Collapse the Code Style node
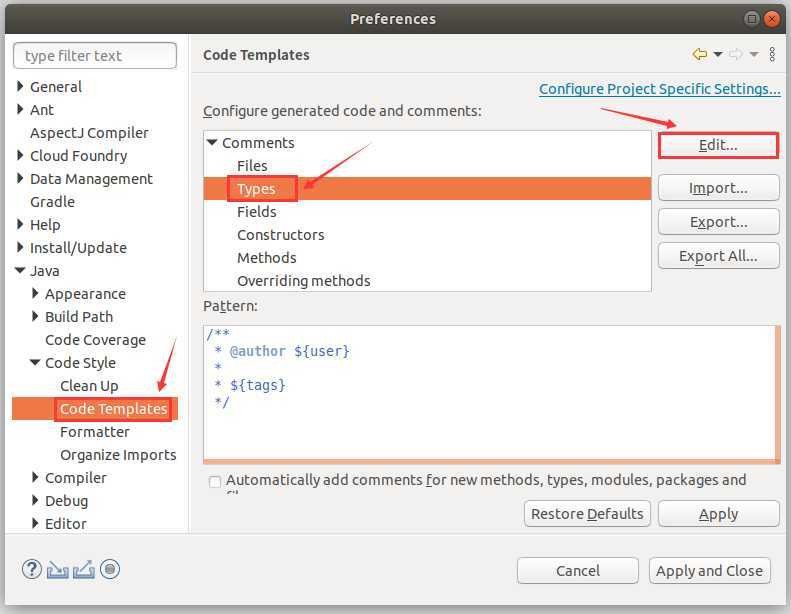Image resolution: width=791 pixels, height=614 pixels. [x=35, y=363]
